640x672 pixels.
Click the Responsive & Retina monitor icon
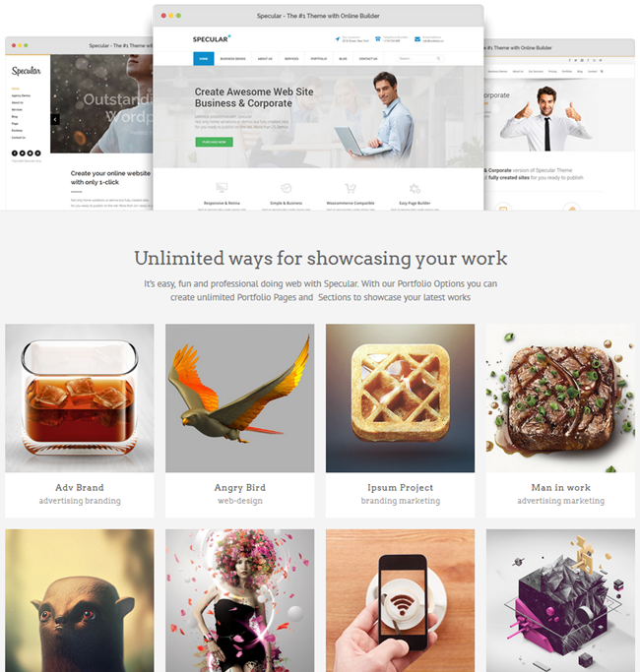(222, 188)
